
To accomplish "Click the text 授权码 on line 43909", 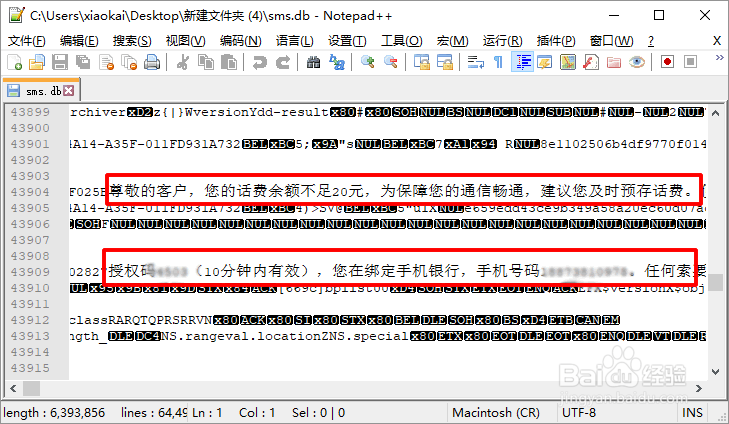I will [132, 271].
